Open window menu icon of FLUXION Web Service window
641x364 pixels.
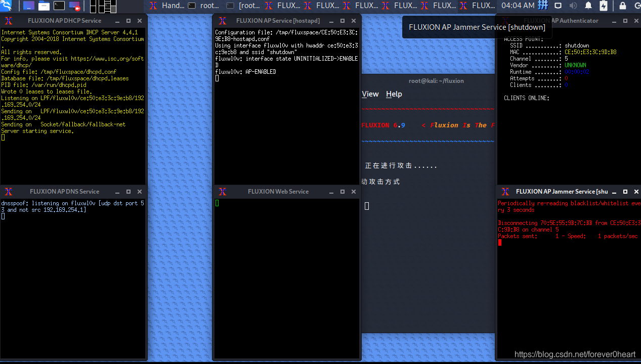click(222, 192)
